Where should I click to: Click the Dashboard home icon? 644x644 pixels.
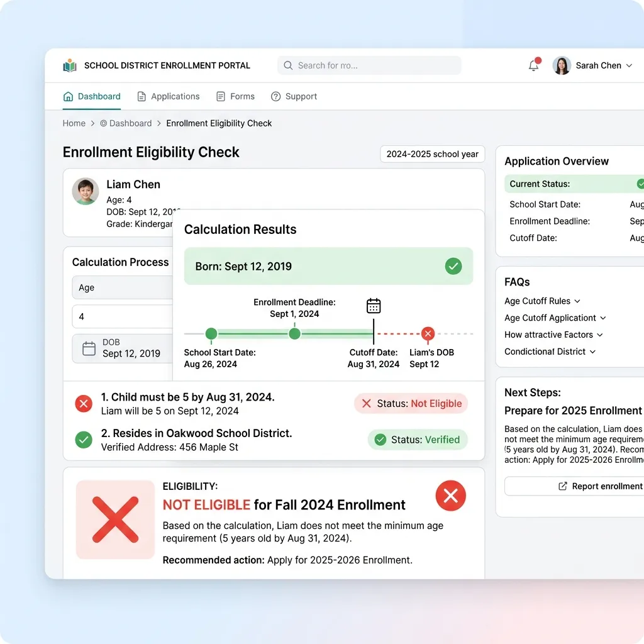(x=68, y=96)
